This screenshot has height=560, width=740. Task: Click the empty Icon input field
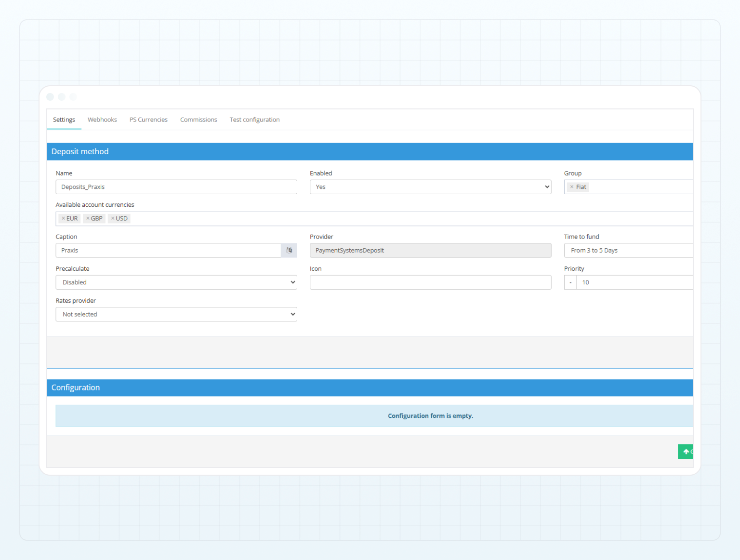(430, 282)
